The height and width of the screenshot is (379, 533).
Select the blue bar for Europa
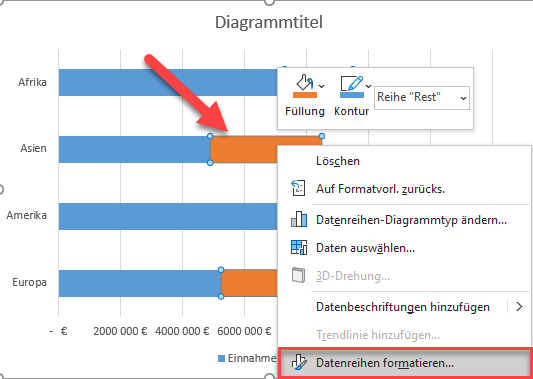pos(140,283)
